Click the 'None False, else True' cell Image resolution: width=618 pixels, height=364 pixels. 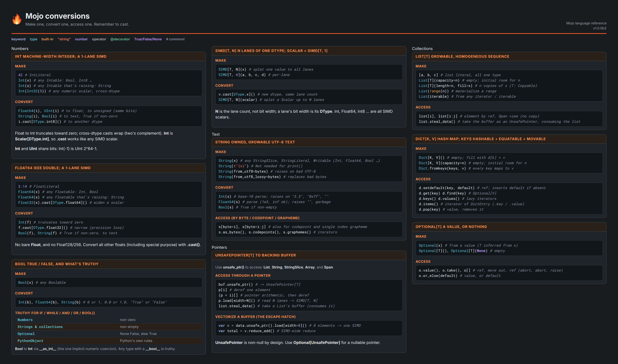138,334
